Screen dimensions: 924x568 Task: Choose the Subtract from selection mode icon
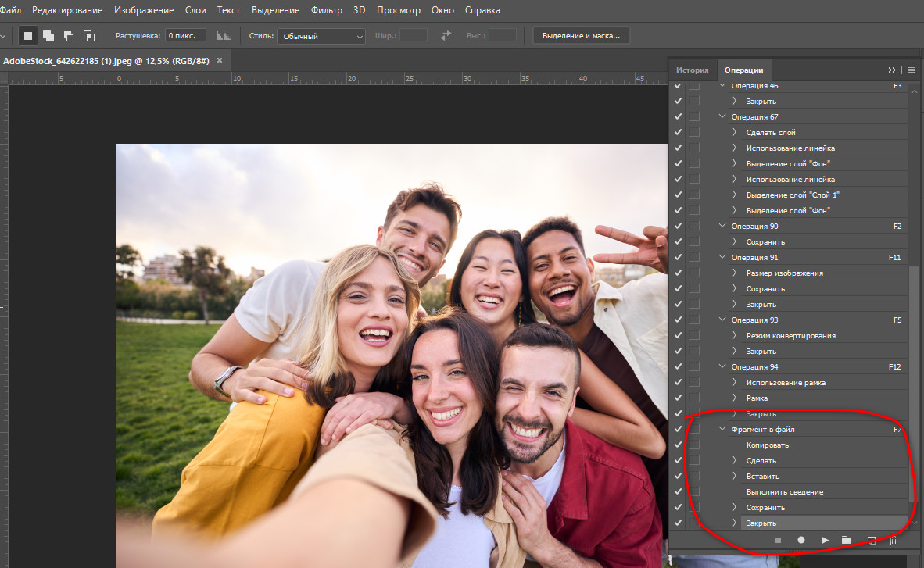[x=68, y=36]
